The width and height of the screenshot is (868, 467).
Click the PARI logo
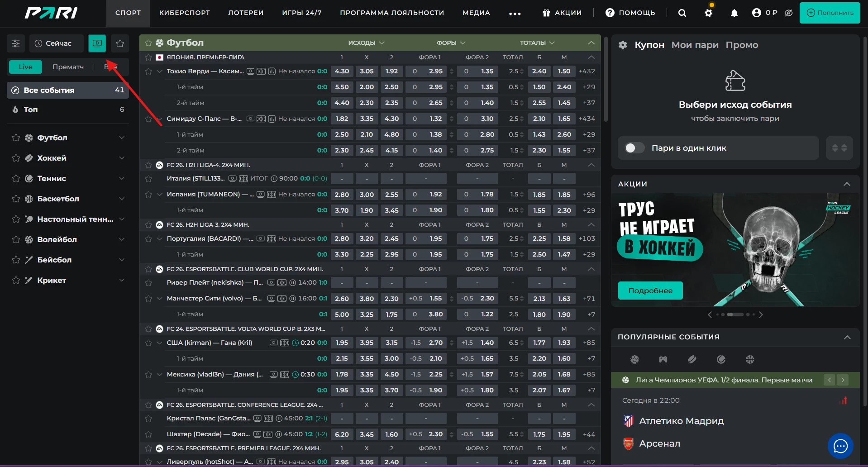coord(51,13)
